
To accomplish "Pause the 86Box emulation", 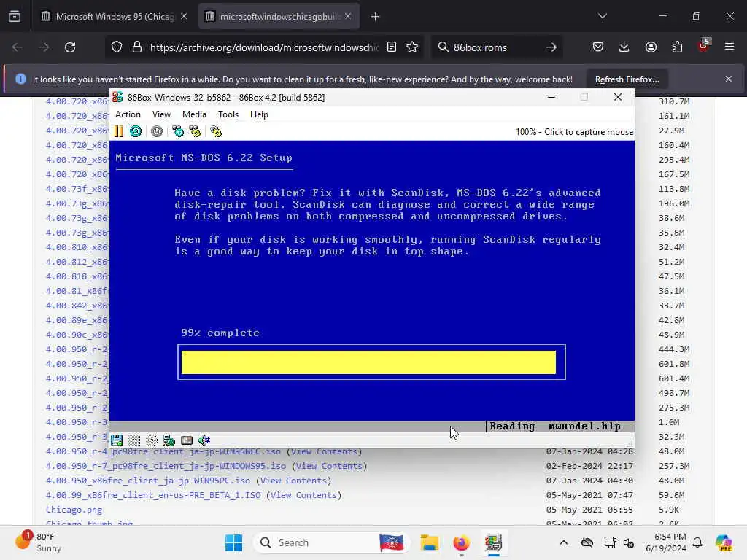I will click(x=119, y=131).
